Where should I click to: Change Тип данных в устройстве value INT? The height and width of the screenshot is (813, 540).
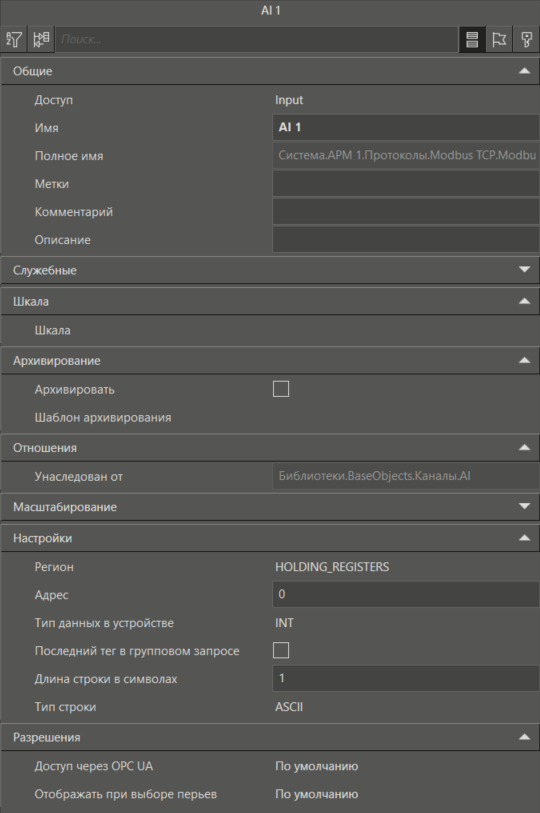click(284, 623)
